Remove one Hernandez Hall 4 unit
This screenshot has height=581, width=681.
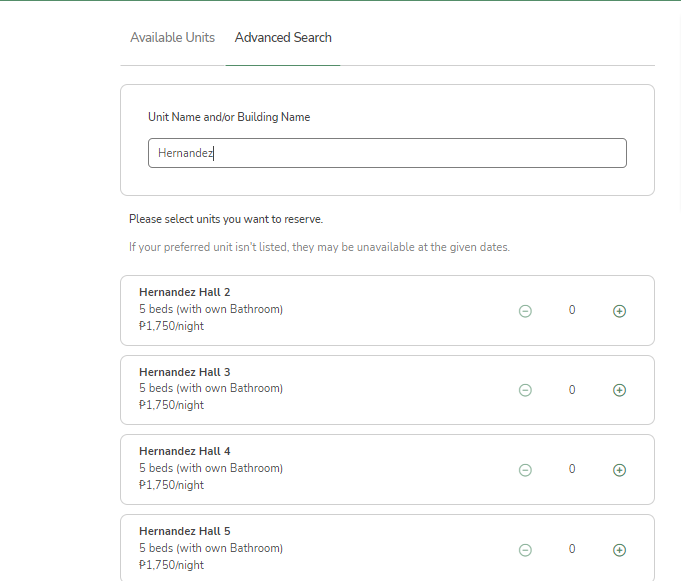coord(525,470)
